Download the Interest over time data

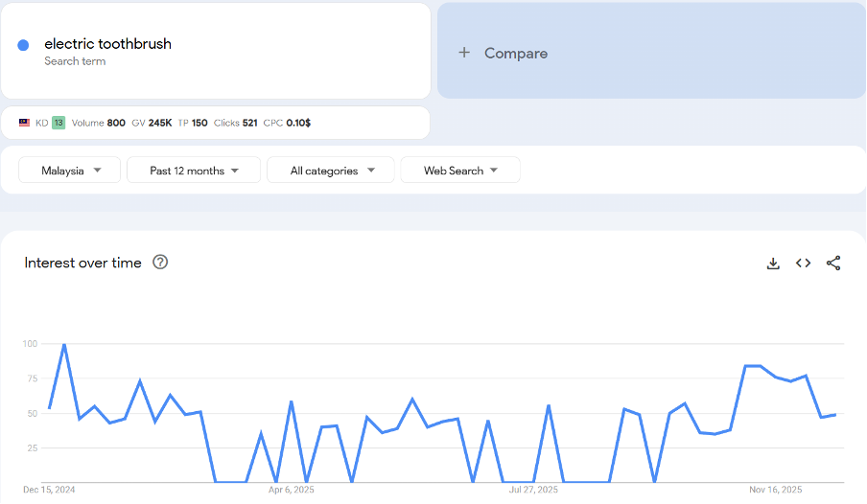[773, 263]
